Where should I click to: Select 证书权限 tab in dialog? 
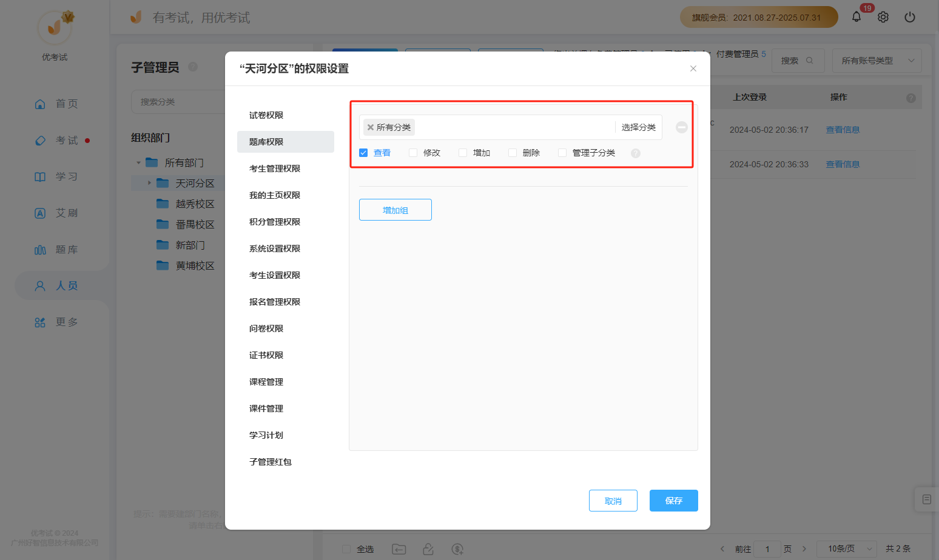coord(286,355)
